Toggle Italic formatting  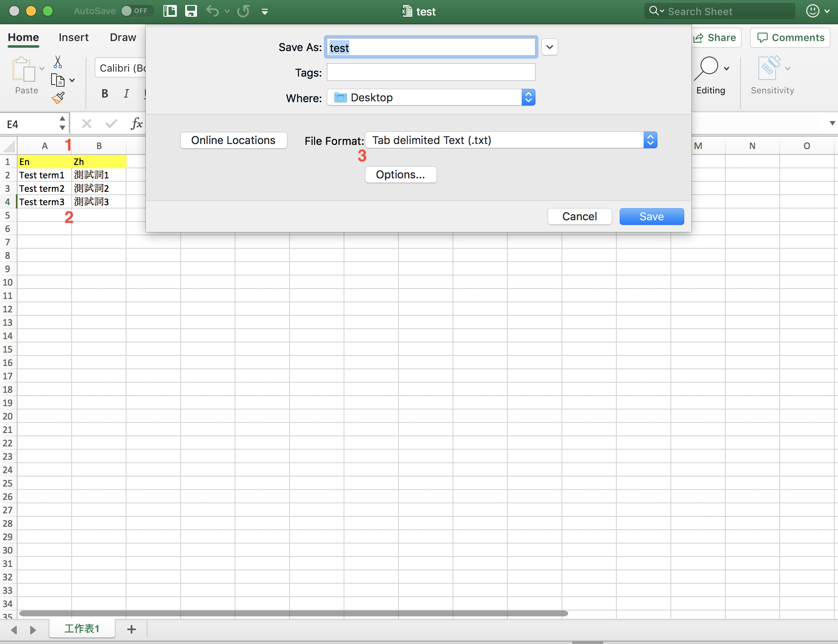(x=126, y=93)
